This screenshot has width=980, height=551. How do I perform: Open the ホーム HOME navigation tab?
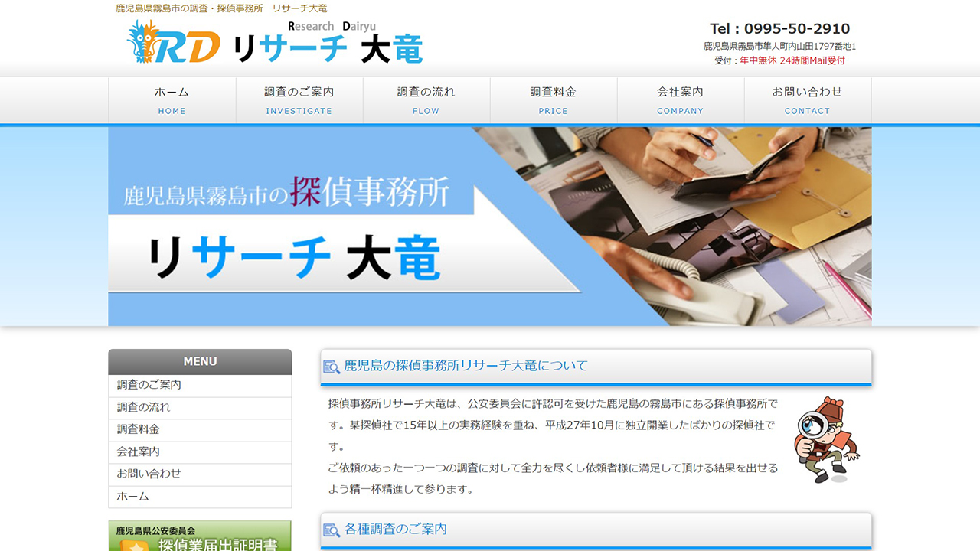172,100
